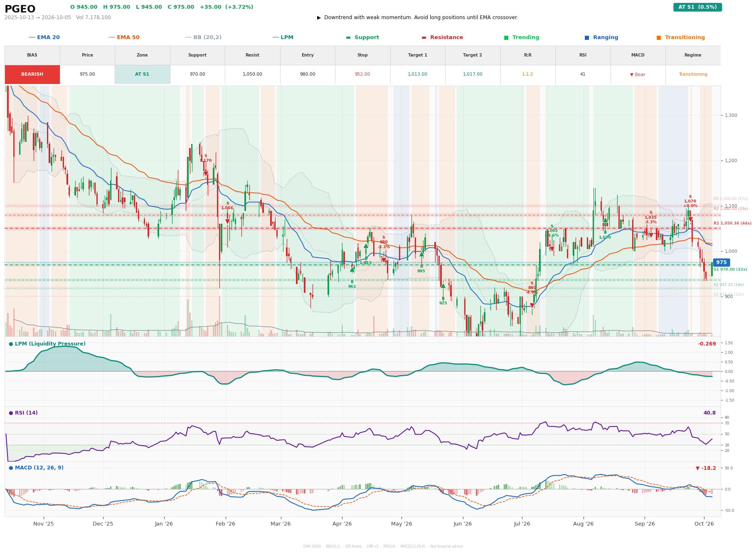Click the LPM (Liquidity Pressure) panel title
The image size is (756, 553).
47,344
